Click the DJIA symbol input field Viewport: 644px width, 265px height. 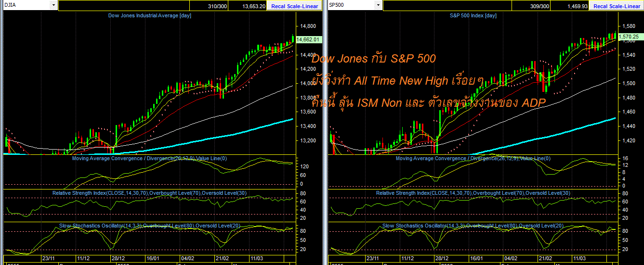tap(26, 5)
